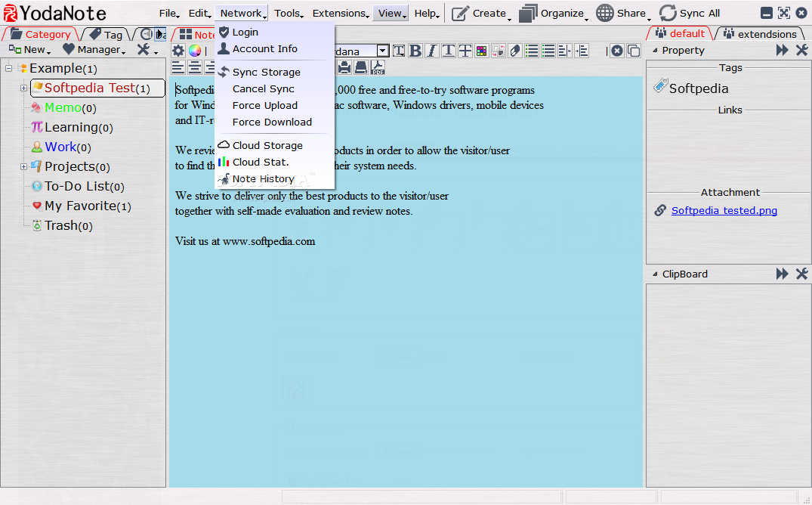Select the Learning category
812x505 pixels.
tap(72, 128)
